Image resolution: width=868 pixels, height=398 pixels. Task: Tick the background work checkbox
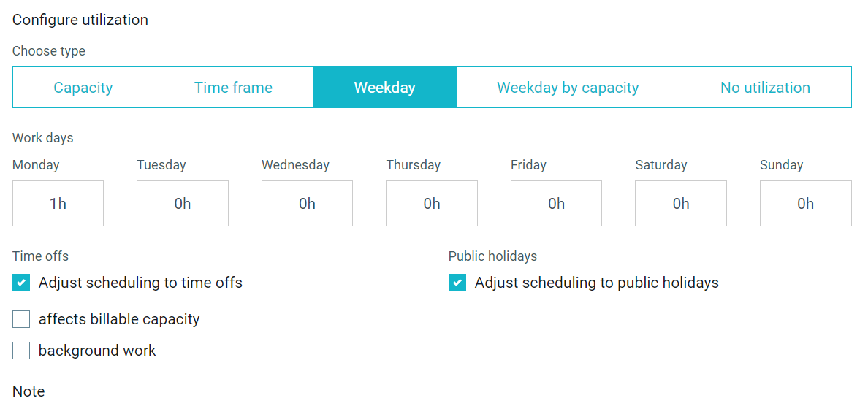click(21, 351)
